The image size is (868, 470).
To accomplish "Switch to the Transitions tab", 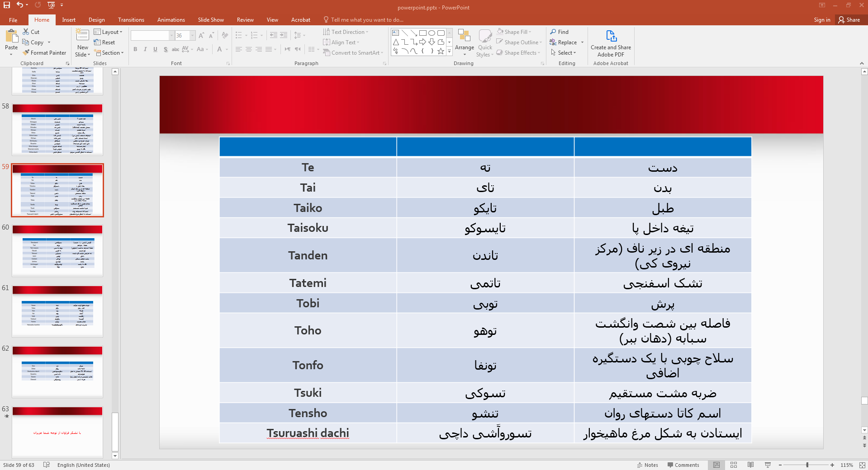I will pyautogui.click(x=131, y=20).
